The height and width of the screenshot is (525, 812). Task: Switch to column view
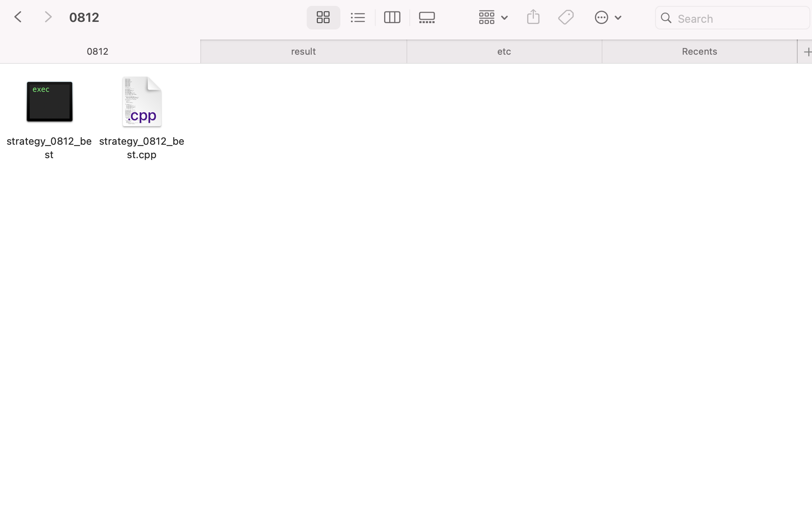tap(392, 18)
